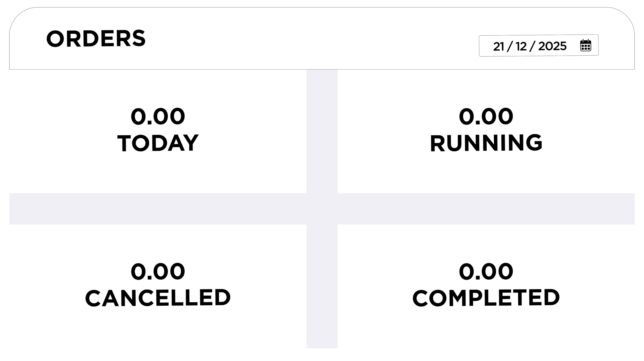This screenshot has height=361, width=644.
Task: Click the 0.00 value above RUNNING
Action: [486, 116]
